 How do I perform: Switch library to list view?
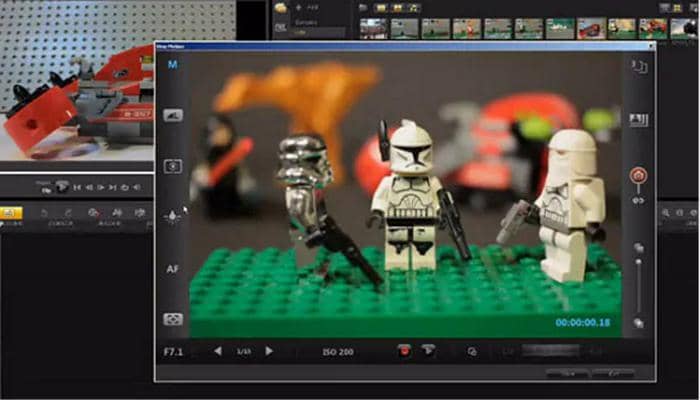click(664, 8)
